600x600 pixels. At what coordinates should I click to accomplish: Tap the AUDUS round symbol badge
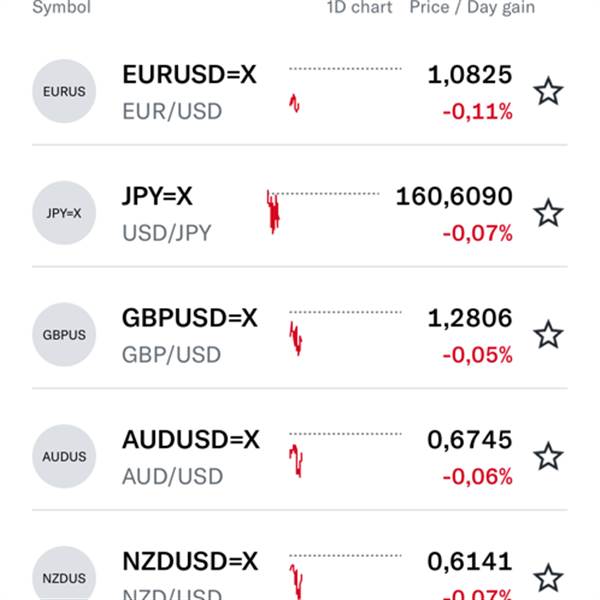[x=65, y=456]
